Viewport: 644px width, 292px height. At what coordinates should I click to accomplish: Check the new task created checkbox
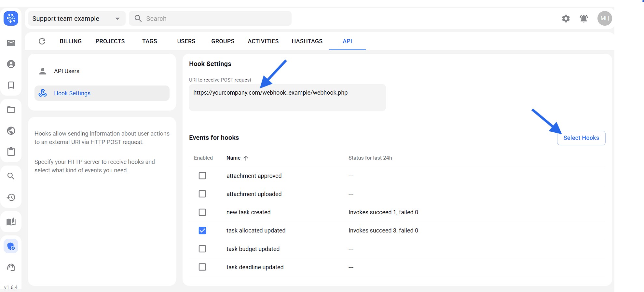pyautogui.click(x=202, y=212)
